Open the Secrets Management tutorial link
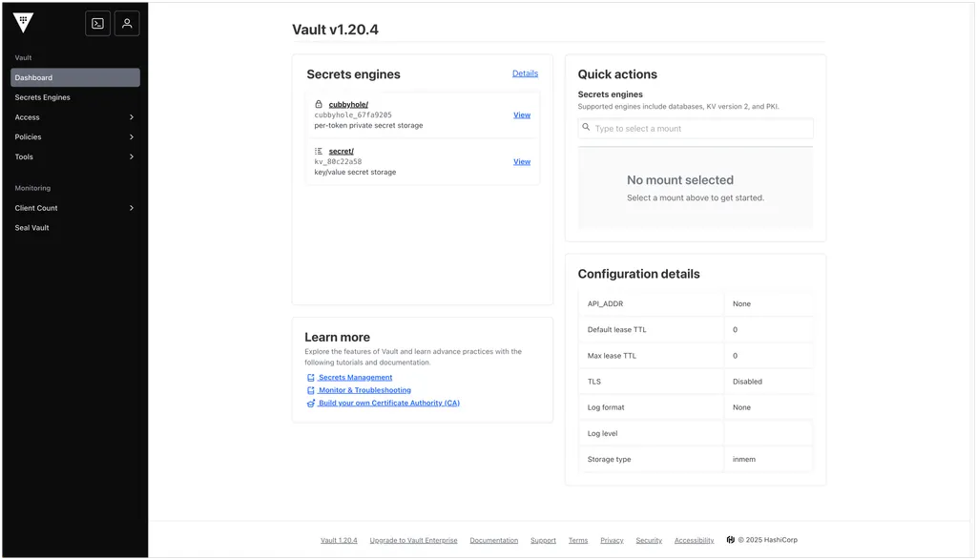 355,378
